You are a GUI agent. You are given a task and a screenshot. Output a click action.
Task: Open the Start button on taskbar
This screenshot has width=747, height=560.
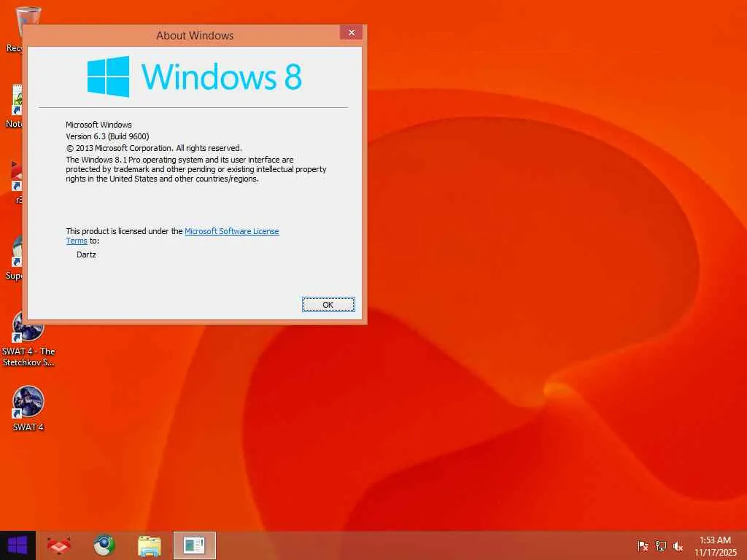(x=18, y=545)
